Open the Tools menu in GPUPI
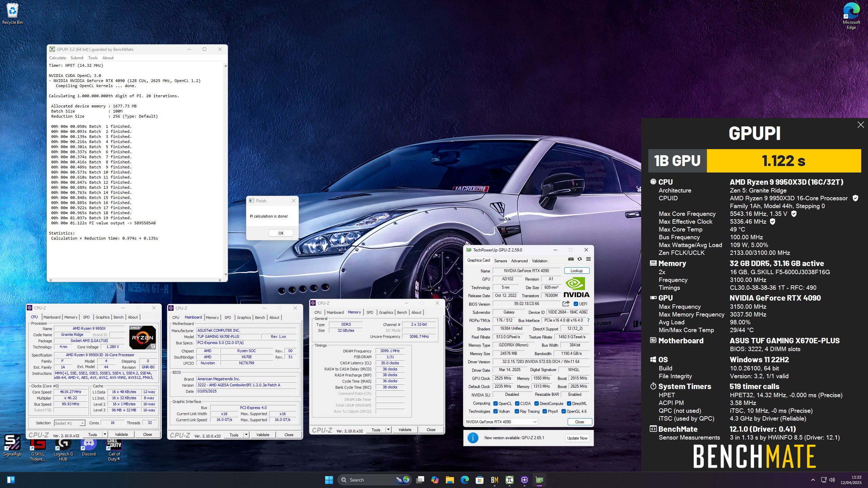Viewport: 868px width, 488px height. click(93, 58)
